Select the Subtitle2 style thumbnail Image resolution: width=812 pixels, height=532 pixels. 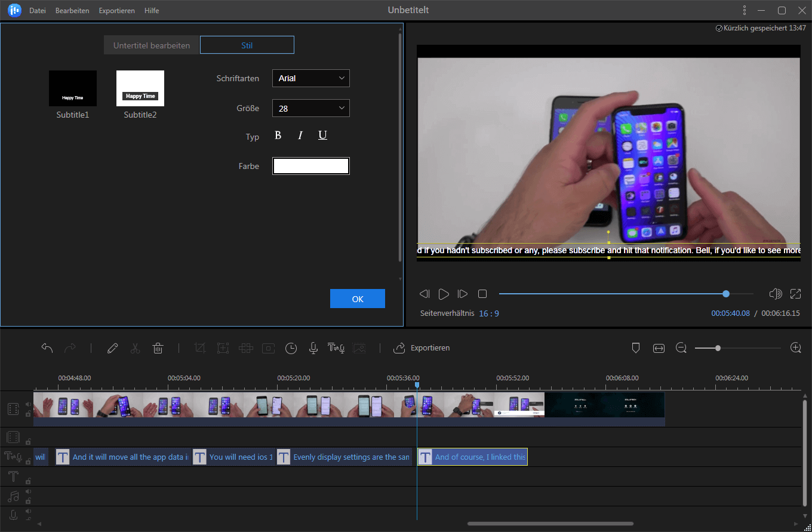(140, 88)
